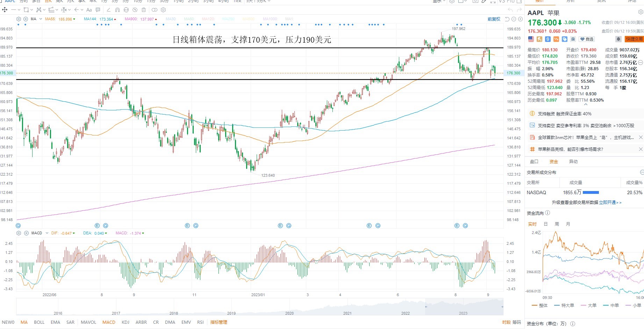
Task: Dismiss the 全球首款3nm芯片 news row
Action: coord(641,137)
